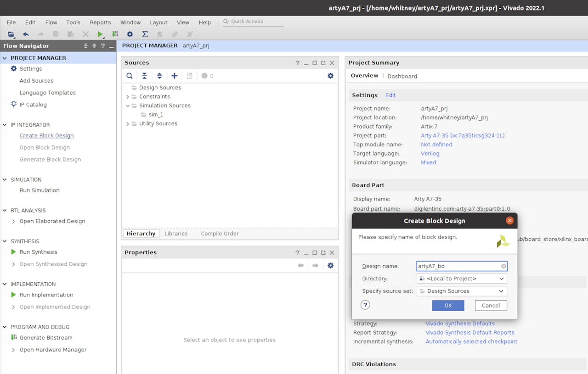Click the Arty A7-35 project part link
The image size is (588, 374).
coord(463,135)
